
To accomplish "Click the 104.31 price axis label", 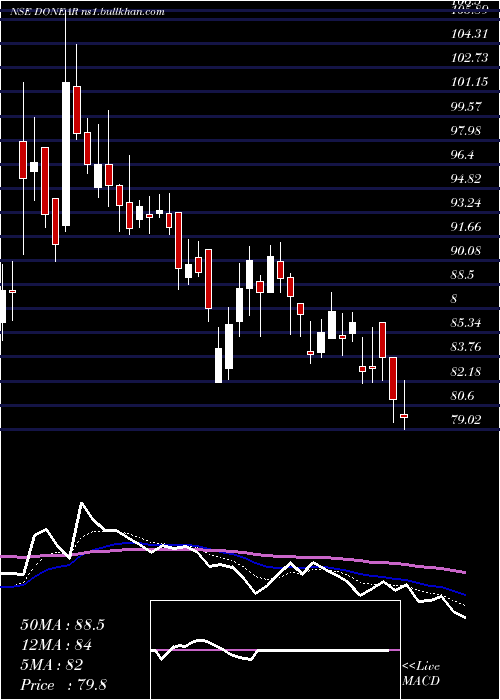I will tap(469, 33).
